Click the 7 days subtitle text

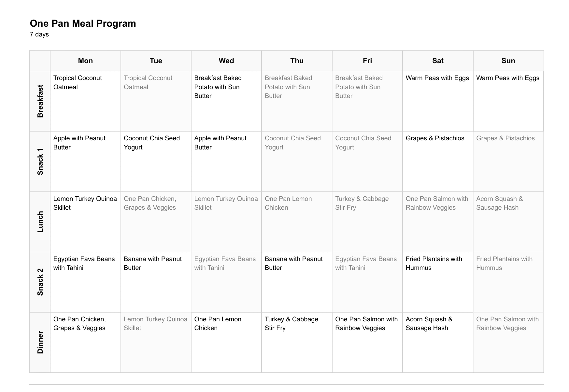[x=39, y=35]
